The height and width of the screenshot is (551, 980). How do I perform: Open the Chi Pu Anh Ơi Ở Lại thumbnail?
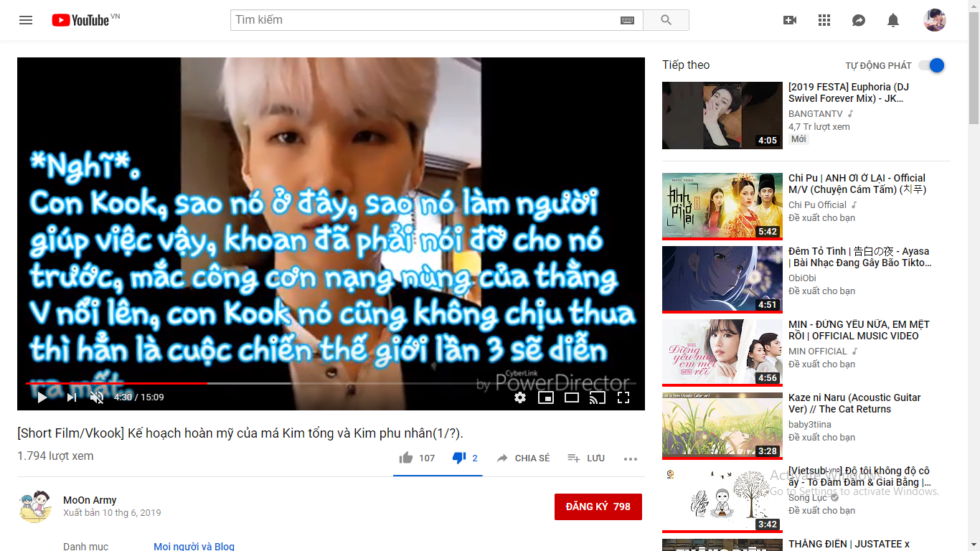coord(722,205)
